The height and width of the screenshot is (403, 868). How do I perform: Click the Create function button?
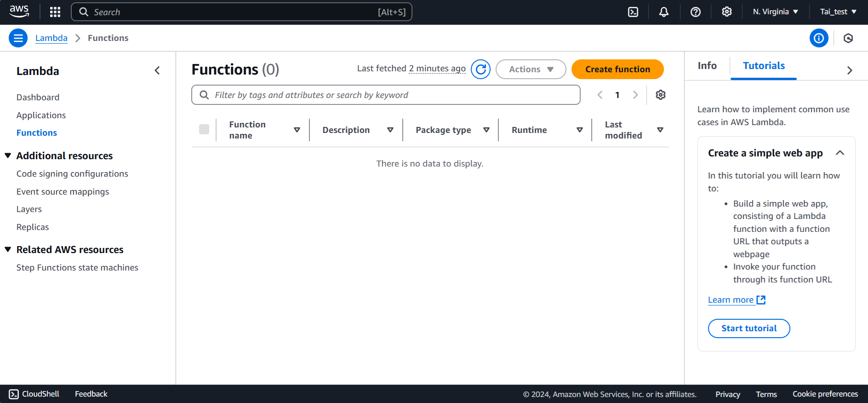click(617, 69)
